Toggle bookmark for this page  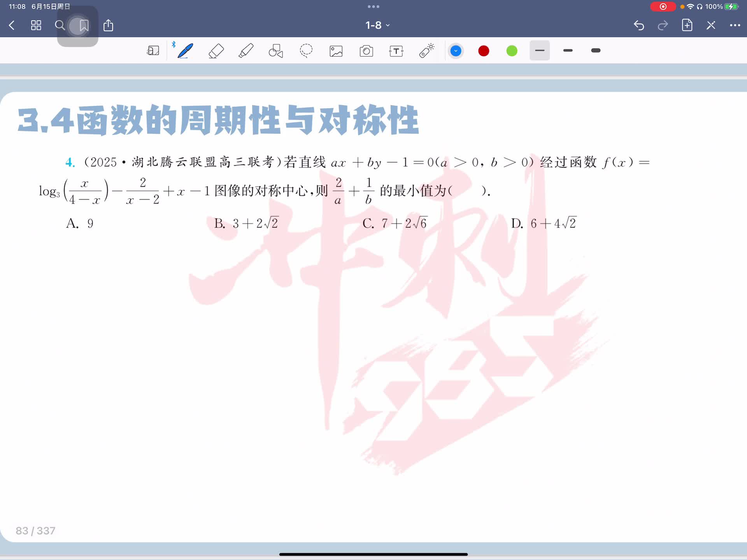pos(84,26)
